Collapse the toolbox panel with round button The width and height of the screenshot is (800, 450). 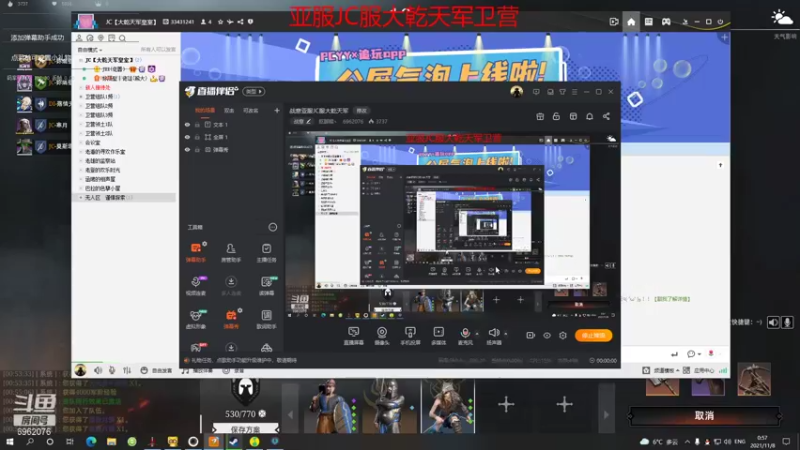(272, 227)
